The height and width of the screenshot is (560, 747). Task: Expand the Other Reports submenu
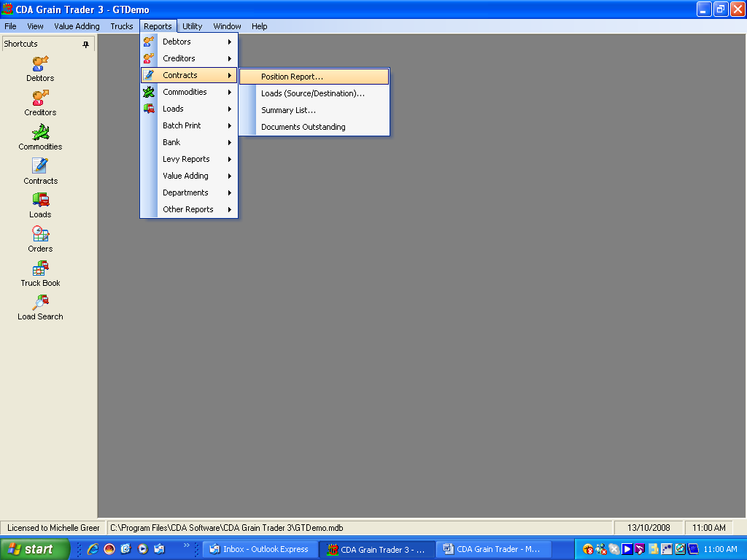pos(188,209)
